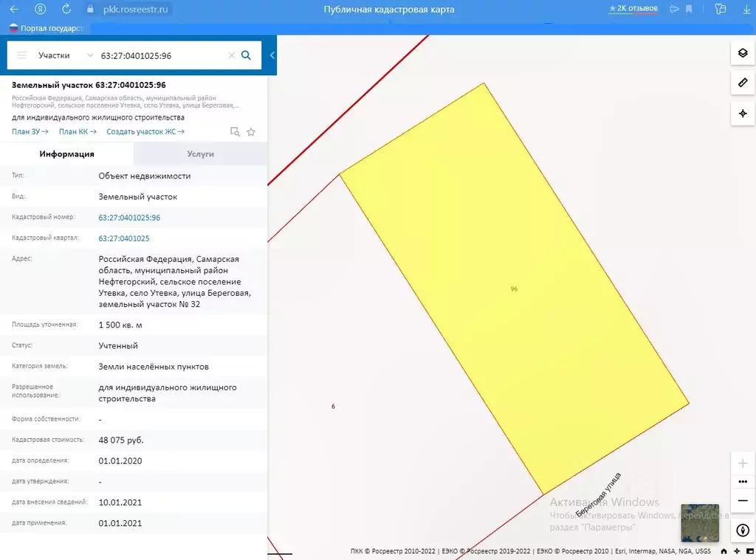This screenshot has height=560, width=756.
Task: Open cadastral quarter 63:27:0401025 link
Action: pos(124,238)
